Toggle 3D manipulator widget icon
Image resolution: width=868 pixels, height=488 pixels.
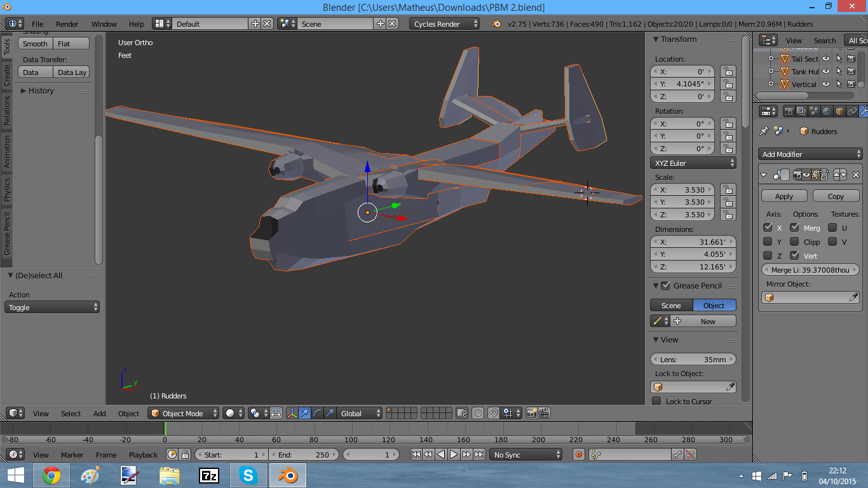click(x=292, y=414)
